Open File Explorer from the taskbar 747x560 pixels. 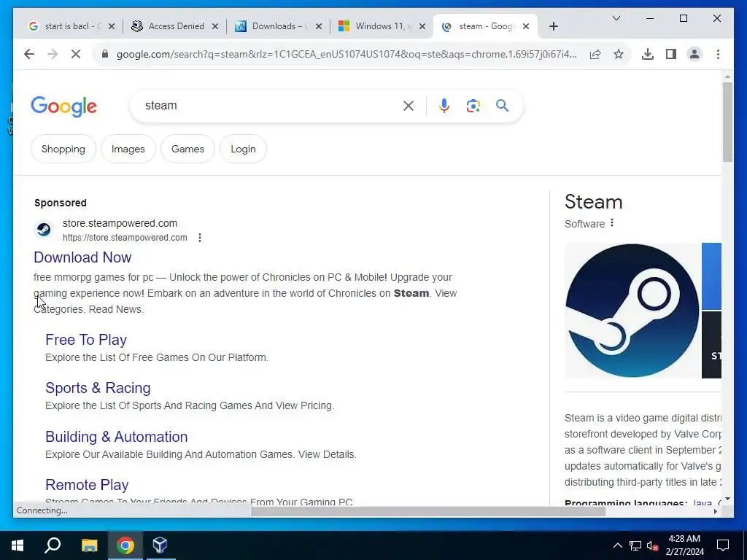[89, 545]
